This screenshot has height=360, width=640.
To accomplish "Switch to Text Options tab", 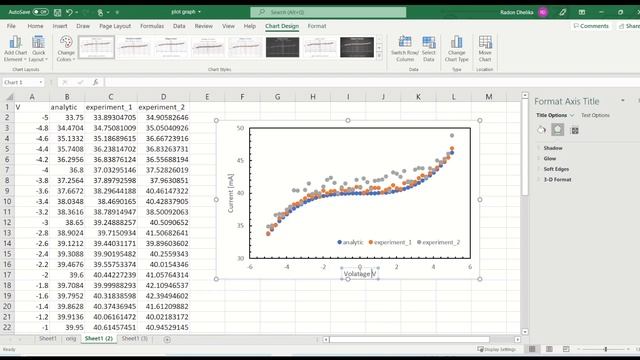I will click(595, 116).
